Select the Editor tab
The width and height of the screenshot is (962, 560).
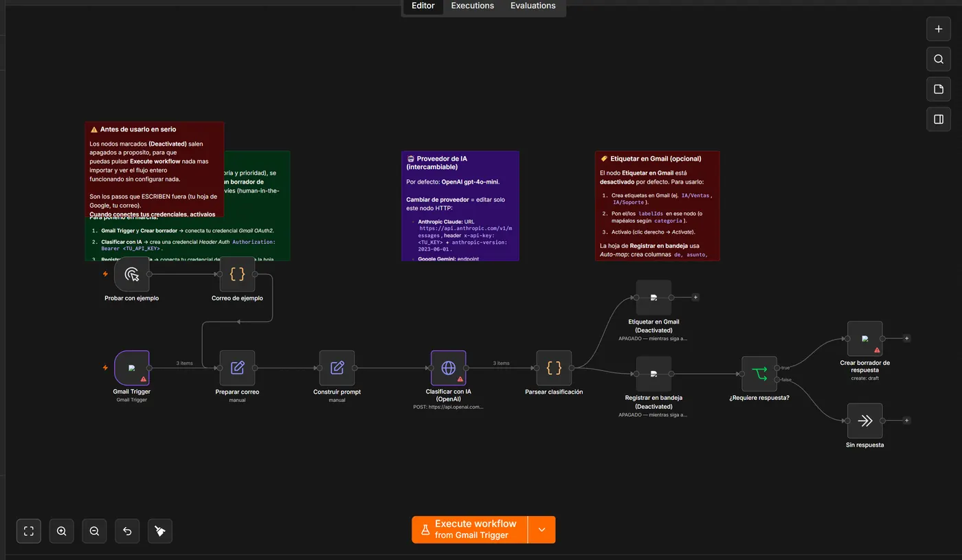[423, 6]
